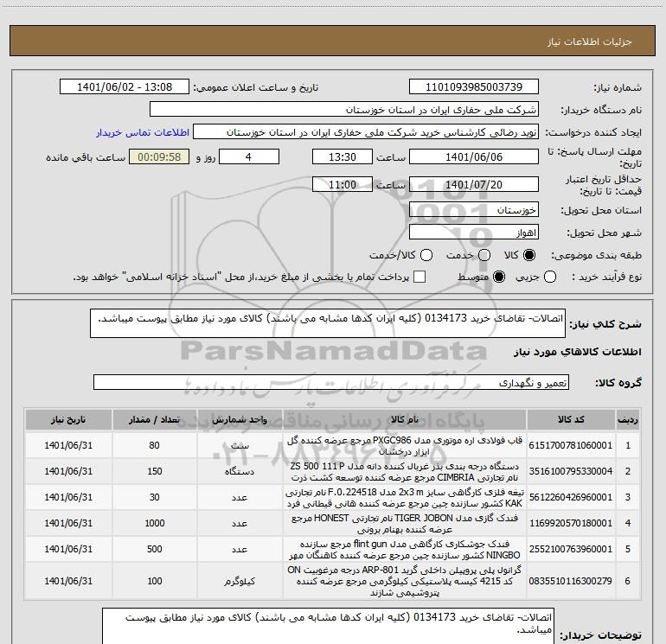Click the اطلاعات کالاهای مورد نیاز section title

[x=577, y=352]
